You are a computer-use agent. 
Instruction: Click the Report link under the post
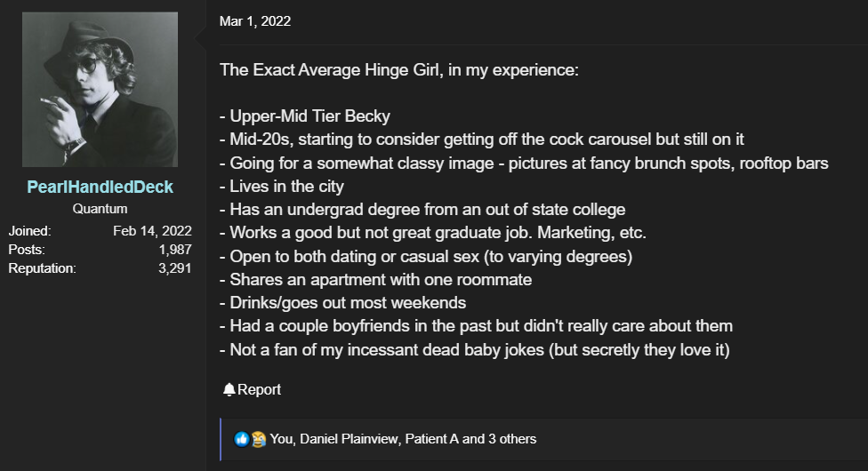(x=259, y=389)
